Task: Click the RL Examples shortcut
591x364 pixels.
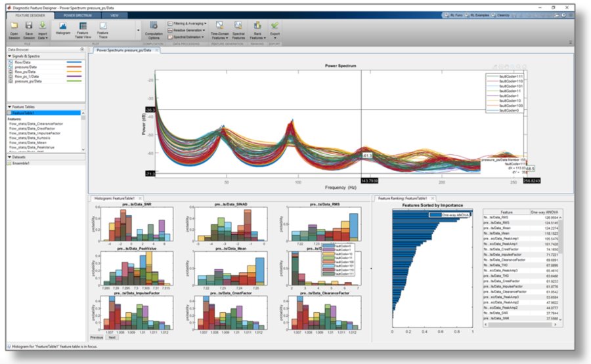Action: (519, 14)
